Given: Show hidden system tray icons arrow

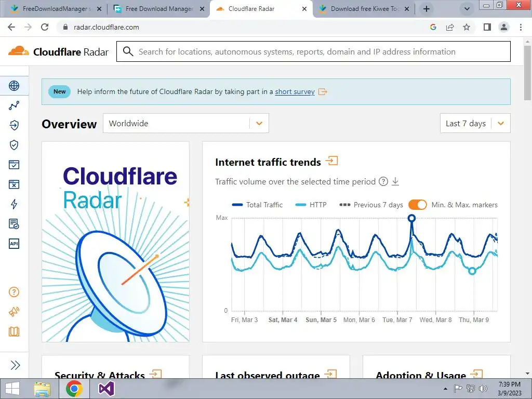Looking at the screenshot, I should (445, 389).
